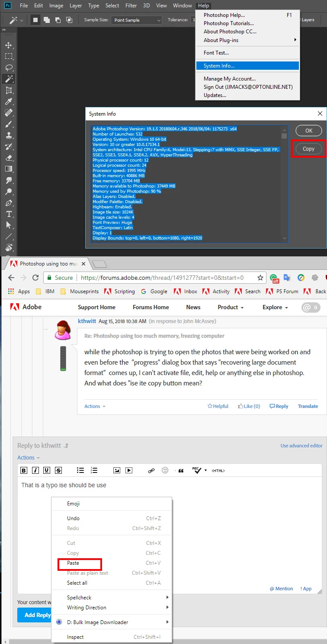Expand the Explore dropdown in Adobe nav
This screenshot has width=327, height=644.
tap(275, 307)
